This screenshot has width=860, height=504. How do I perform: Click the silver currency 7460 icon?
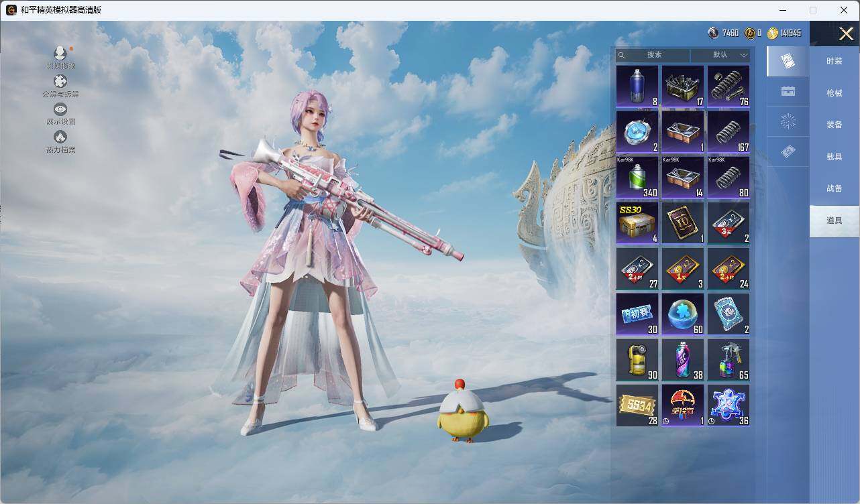[x=713, y=33]
